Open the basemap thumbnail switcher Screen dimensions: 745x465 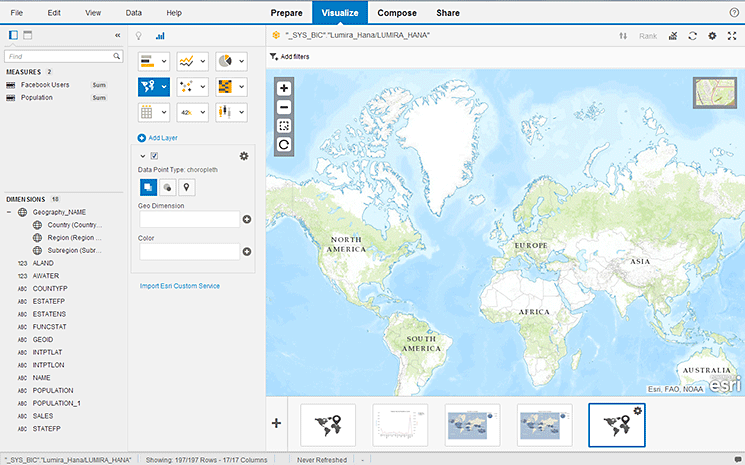(x=712, y=93)
